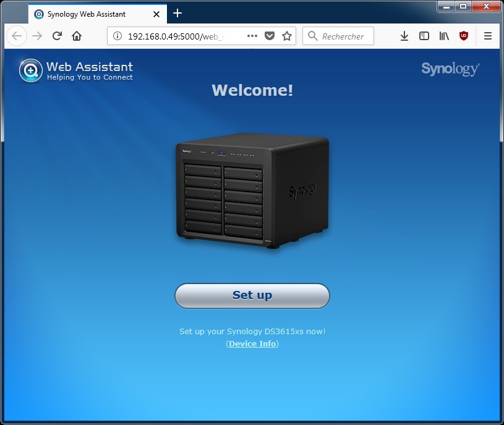Close the Synology Web Assistant tab
This screenshot has height=425, width=504.
pyautogui.click(x=156, y=14)
